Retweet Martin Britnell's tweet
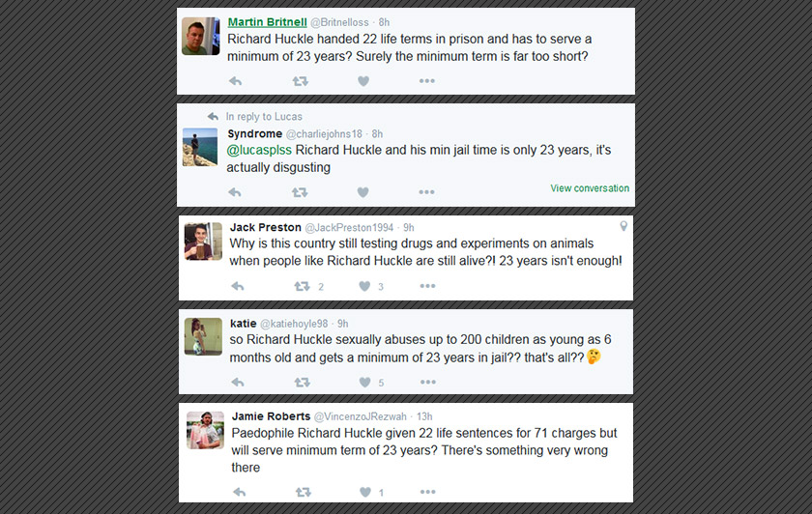 301,81
